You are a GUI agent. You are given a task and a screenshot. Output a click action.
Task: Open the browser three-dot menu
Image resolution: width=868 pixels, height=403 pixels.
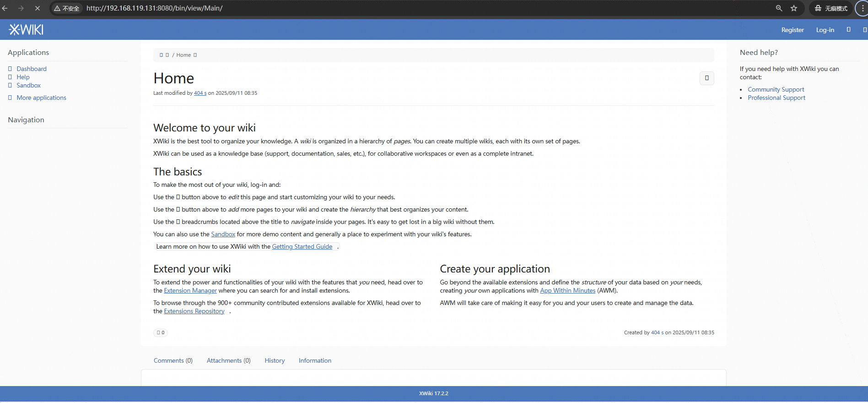[863, 8]
